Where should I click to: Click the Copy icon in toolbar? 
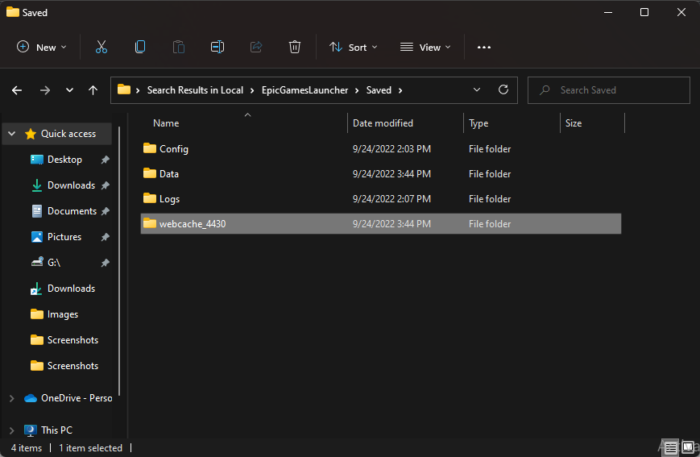pyautogui.click(x=140, y=47)
